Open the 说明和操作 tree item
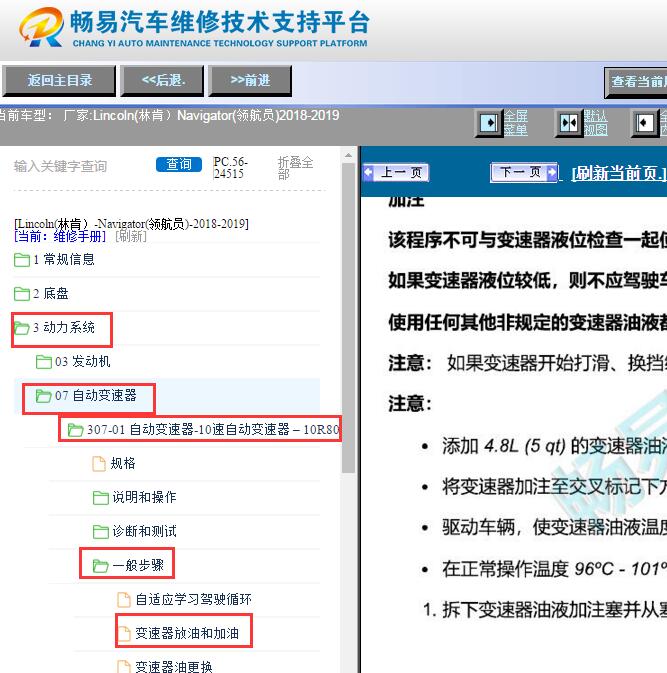This screenshot has width=667, height=673. tap(144, 497)
